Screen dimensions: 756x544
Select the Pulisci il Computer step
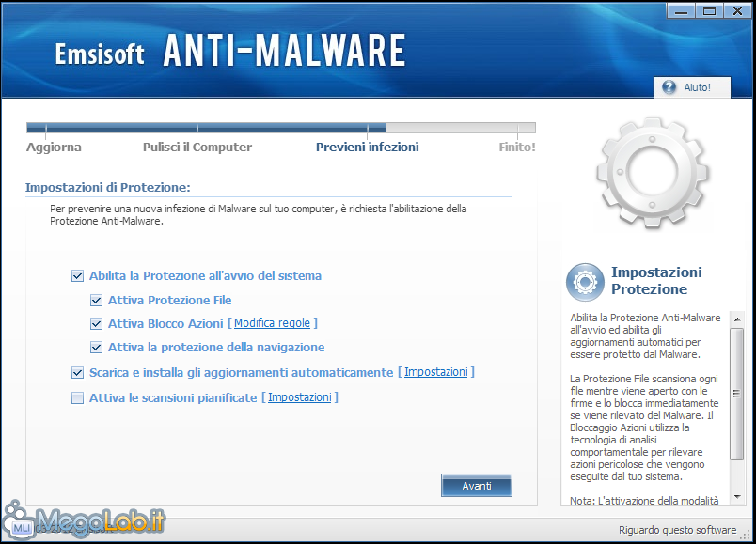tap(197, 147)
